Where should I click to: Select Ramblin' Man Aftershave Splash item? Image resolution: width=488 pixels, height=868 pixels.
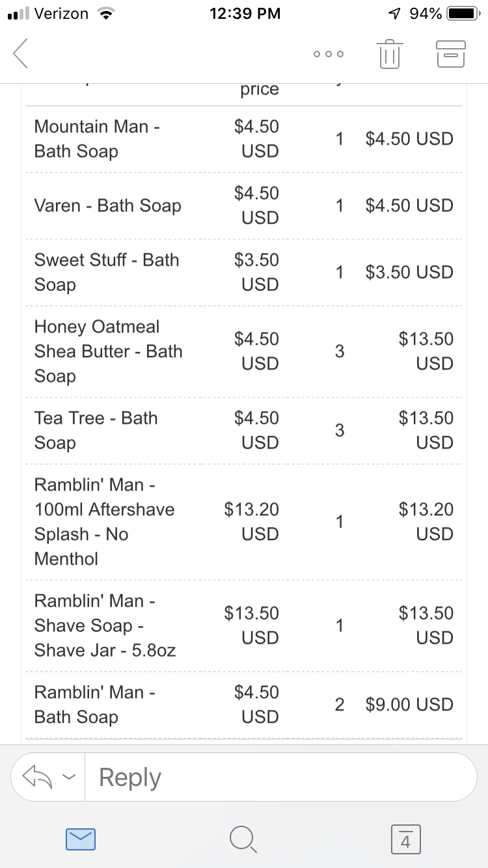[x=104, y=522]
